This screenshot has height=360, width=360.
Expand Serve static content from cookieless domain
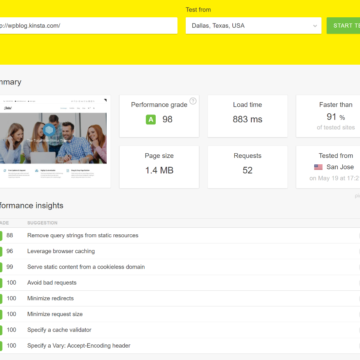click(180, 267)
